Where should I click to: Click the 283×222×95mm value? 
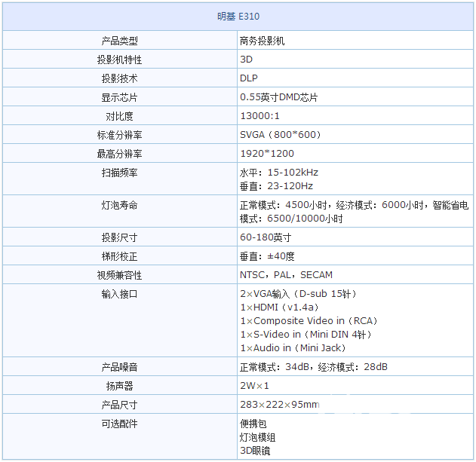280,405
